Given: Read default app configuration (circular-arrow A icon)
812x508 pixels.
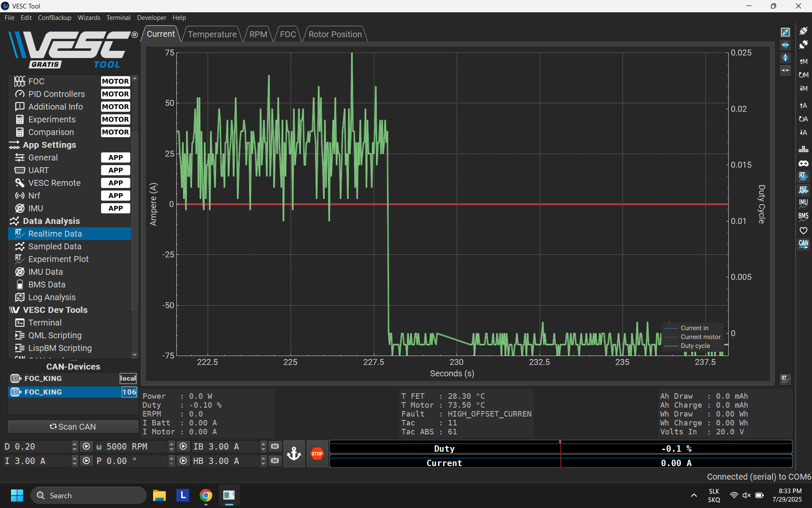Looking at the screenshot, I should [x=803, y=119].
